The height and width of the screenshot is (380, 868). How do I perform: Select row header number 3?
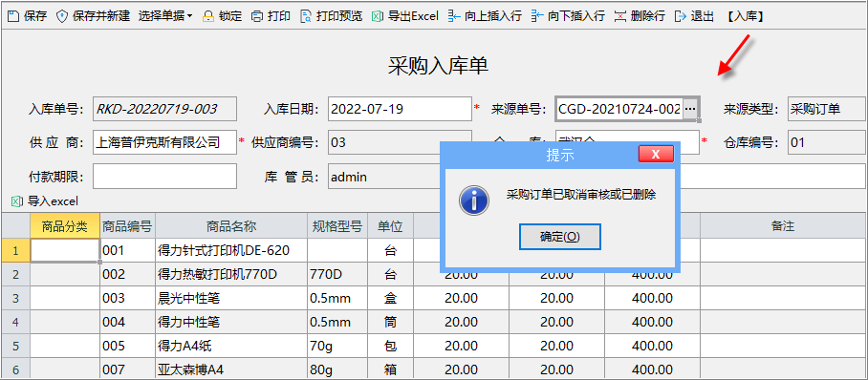[x=15, y=298]
